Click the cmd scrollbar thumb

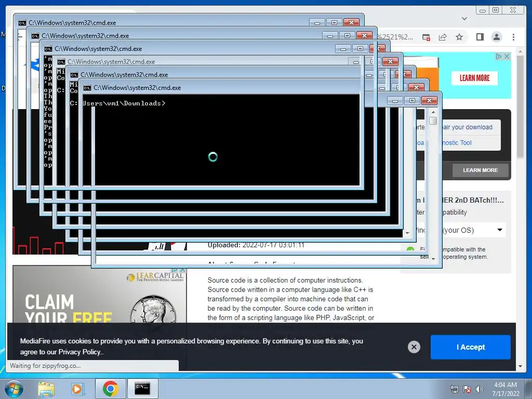[433, 121]
